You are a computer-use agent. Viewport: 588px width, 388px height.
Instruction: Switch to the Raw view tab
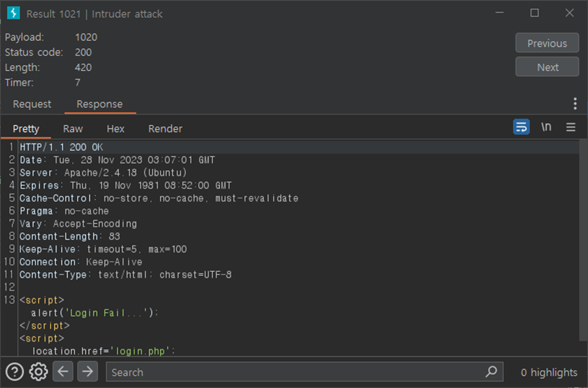pyautogui.click(x=73, y=129)
